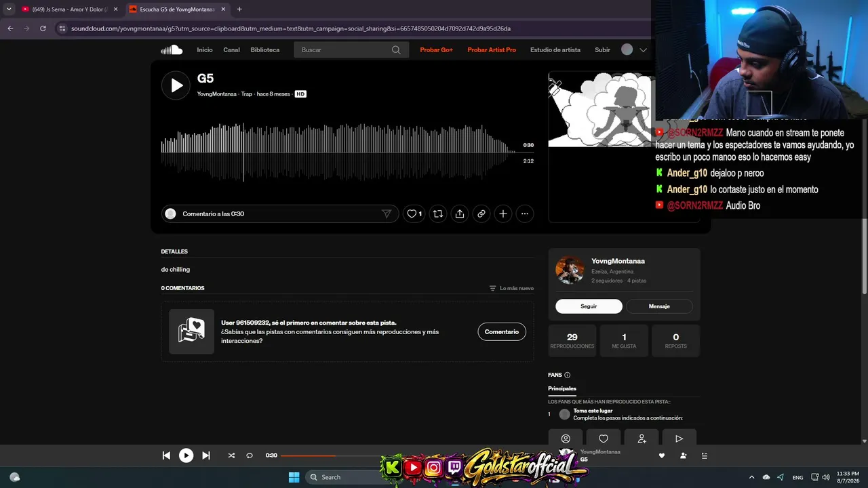Open the YovngMontanaa link under the track title

(x=217, y=94)
